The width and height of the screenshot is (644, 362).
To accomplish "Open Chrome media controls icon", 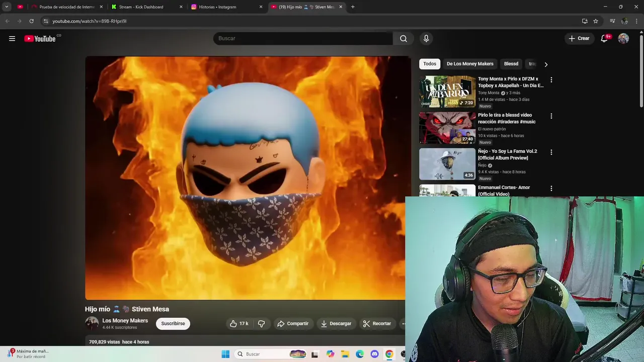I will pos(612,21).
